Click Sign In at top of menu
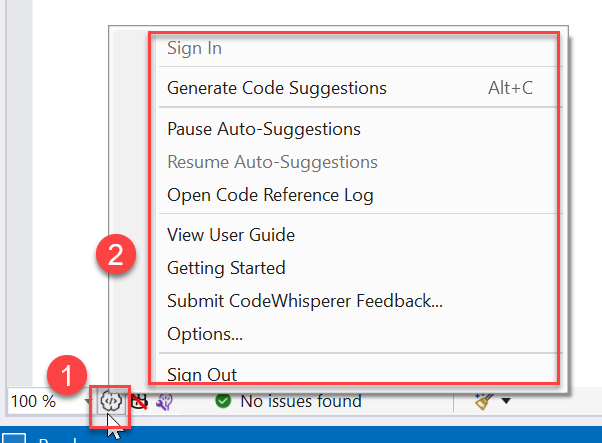Screen dimensions: 602x443 point(194,48)
